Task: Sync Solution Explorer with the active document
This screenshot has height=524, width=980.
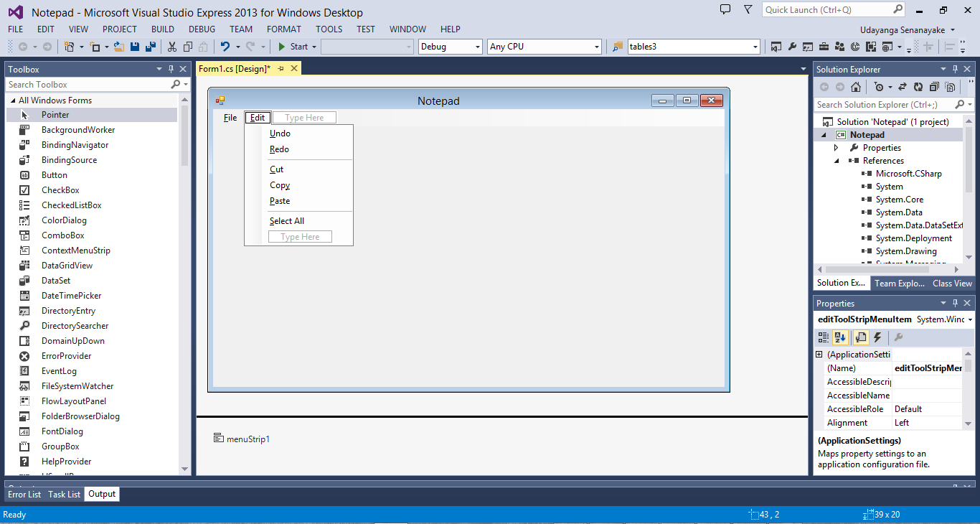Action: [903, 86]
